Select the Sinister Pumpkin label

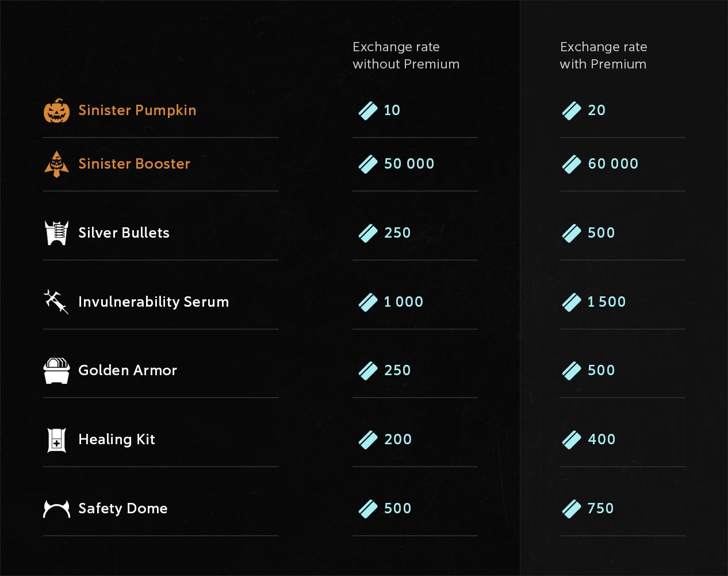(x=137, y=110)
